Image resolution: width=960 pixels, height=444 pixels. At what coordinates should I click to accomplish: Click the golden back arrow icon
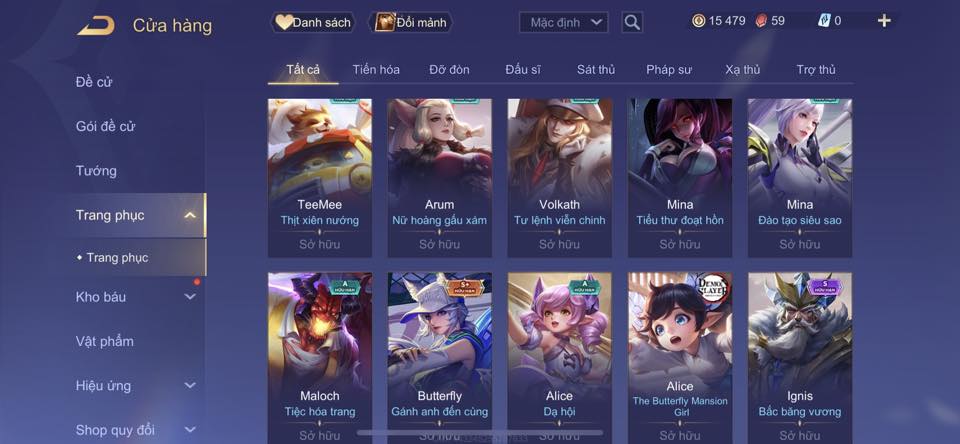(x=96, y=26)
